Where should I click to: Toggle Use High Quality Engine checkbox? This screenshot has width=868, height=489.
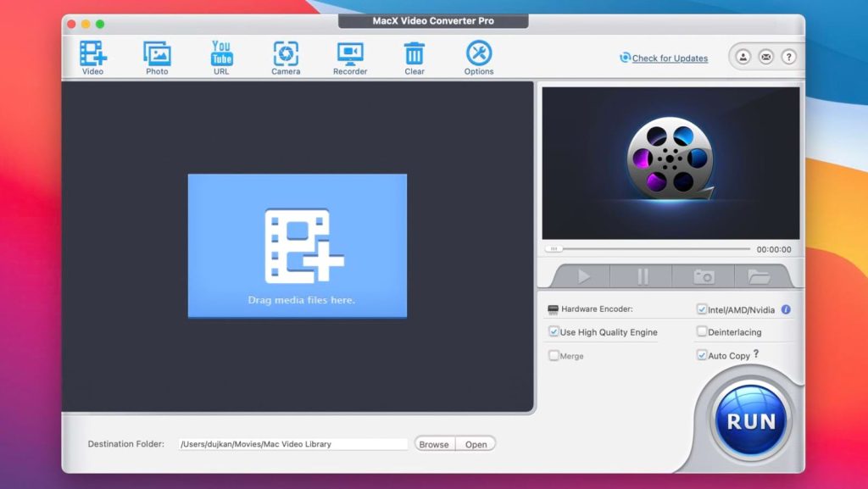click(x=554, y=331)
